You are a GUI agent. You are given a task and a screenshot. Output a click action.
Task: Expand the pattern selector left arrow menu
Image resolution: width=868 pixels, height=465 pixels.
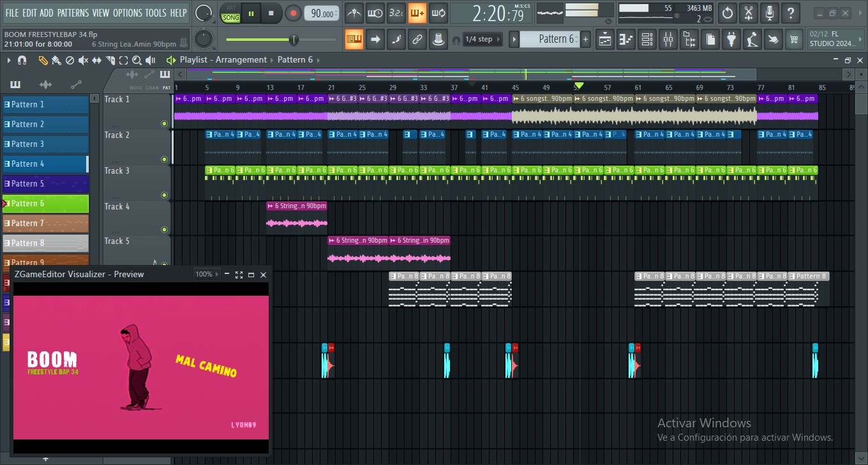point(514,40)
